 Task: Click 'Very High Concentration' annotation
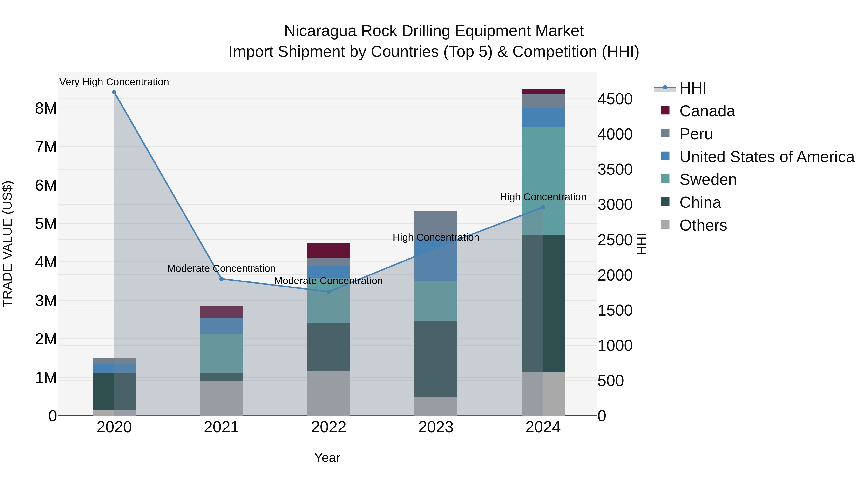coord(114,82)
